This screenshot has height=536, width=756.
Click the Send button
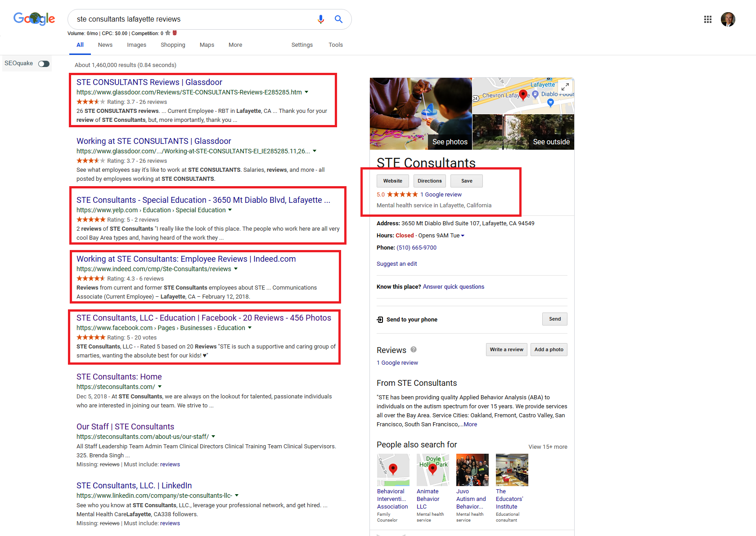point(555,319)
